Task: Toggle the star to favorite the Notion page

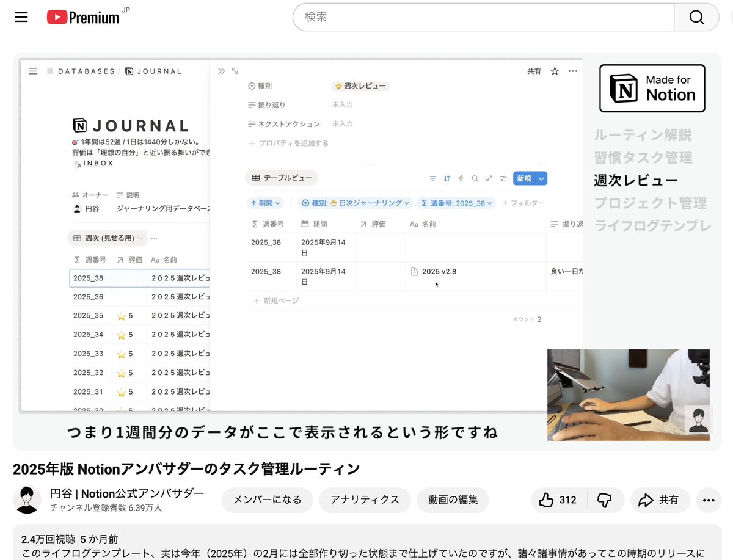Action: point(554,71)
